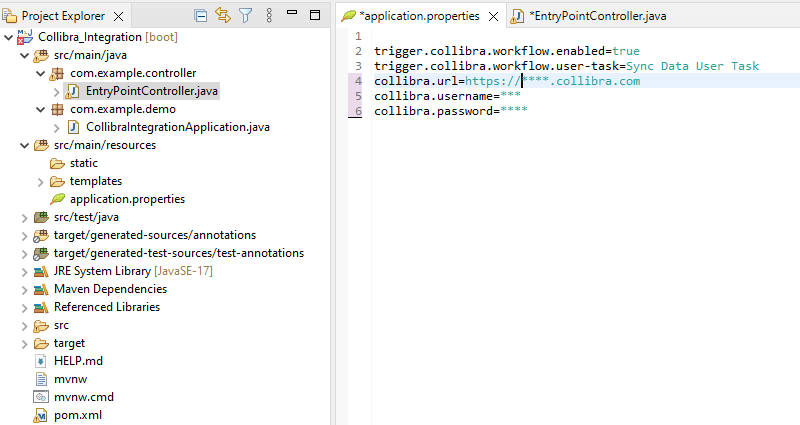
Task: Click the Maven Dependencies library icon
Action: [x=41, y=290]
